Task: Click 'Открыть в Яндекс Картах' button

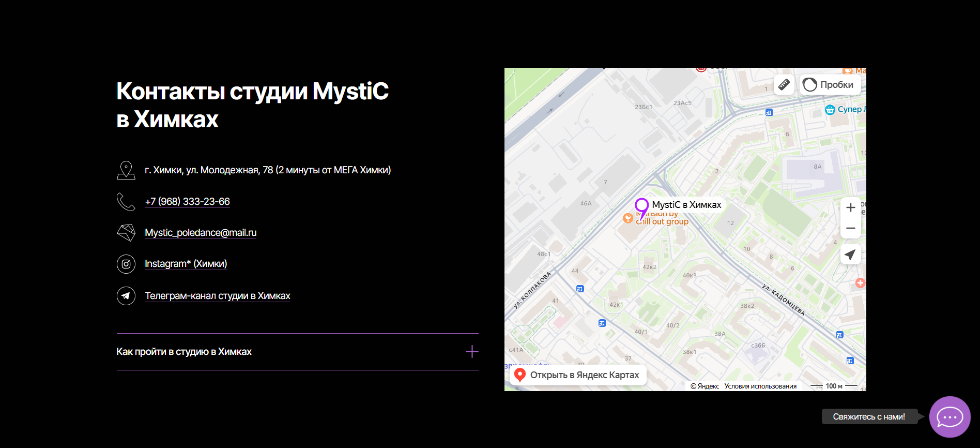Action: click(578, 375)
